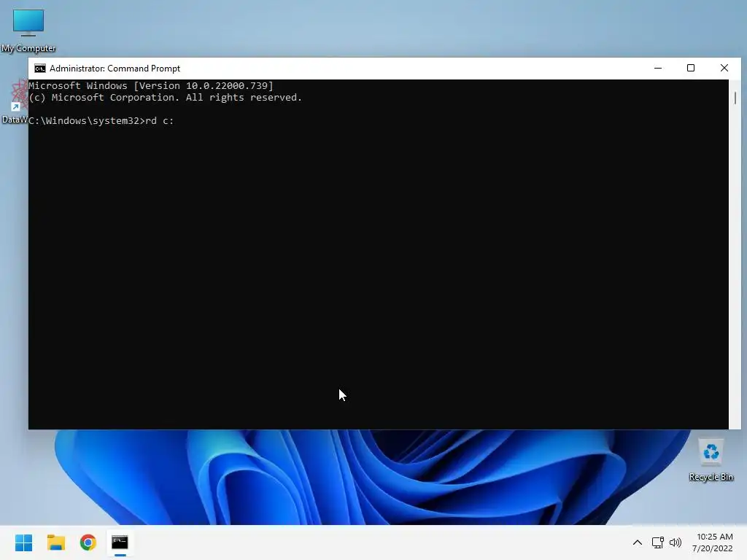Open File Explorer from the taskbar
This screenshot has height=560, width=747.
point(55,542)
